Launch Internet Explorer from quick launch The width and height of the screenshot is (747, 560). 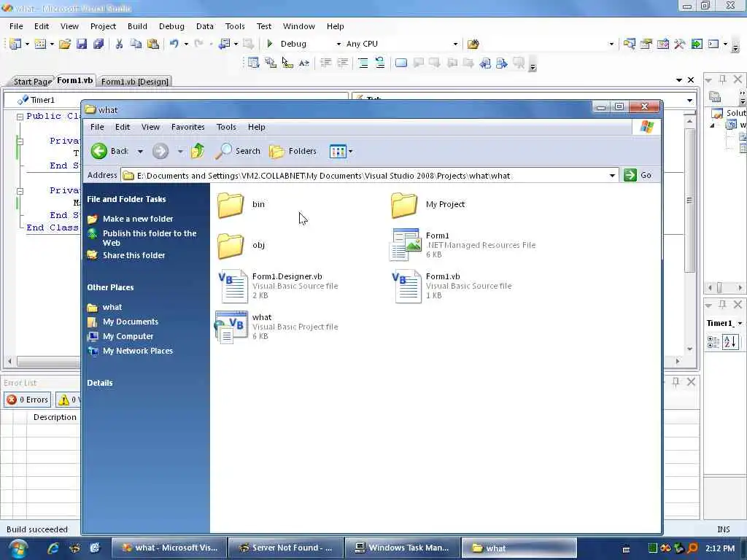click(53, 548)
